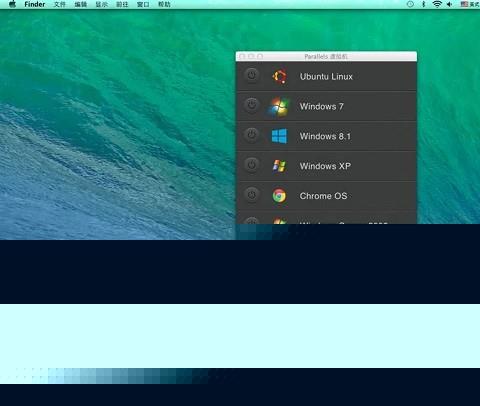Open the 窗口 menu
480x406 pixels.
pyautogui.click(x=143, y=4)
